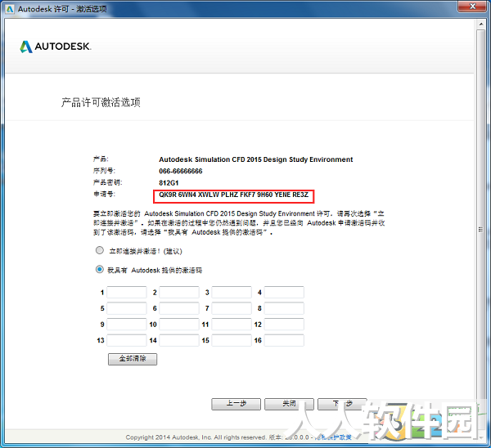Click activation code input field 10
The width and height of the screenshot is (491, 448).
pos(179,324)
